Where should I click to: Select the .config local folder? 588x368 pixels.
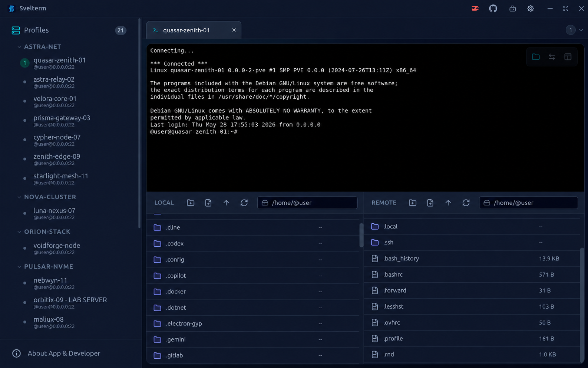click(x=253, y=259)
